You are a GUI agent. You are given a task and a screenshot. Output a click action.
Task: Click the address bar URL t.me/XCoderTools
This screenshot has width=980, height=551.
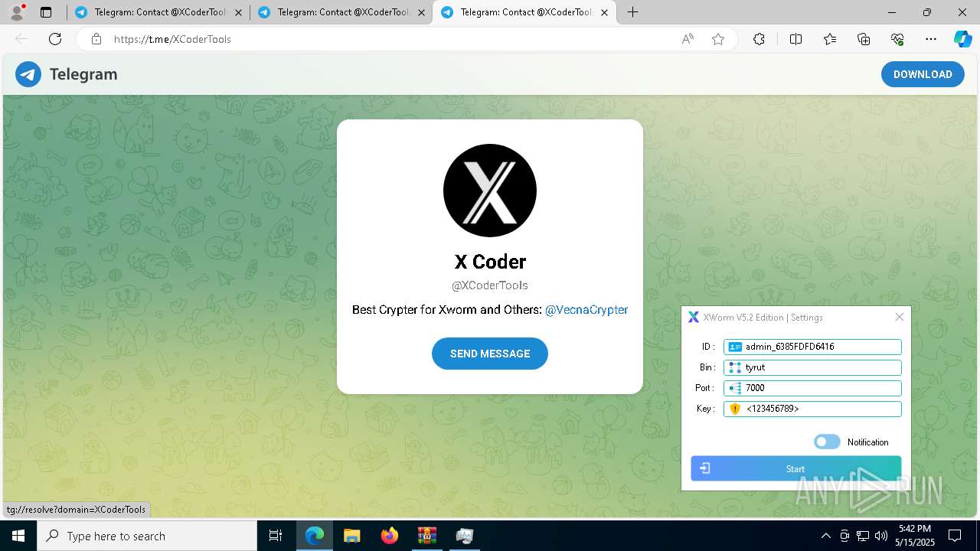pyautogui.click(x=172, y=39)
